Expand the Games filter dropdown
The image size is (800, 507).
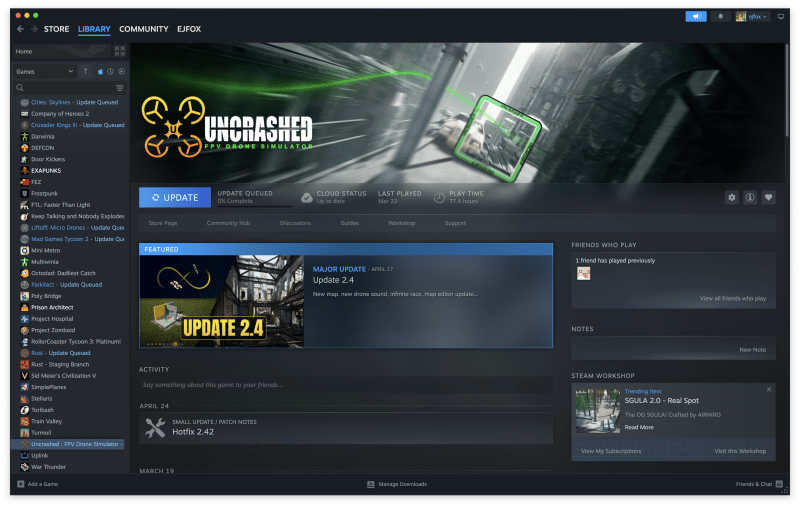pyautogui.click(x=45, y=71)
